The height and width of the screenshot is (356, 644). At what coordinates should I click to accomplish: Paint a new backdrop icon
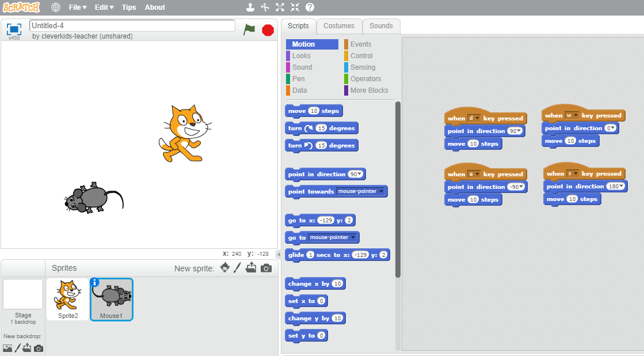[17, 348]
